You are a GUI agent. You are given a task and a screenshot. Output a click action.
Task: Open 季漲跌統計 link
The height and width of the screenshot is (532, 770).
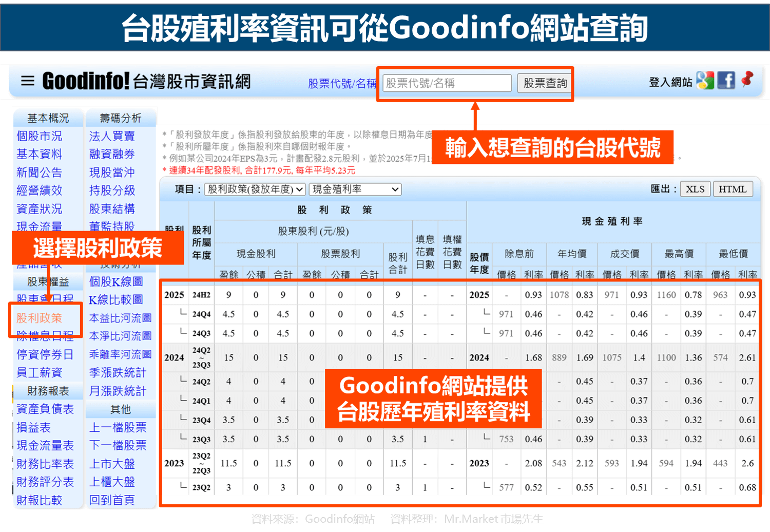118,372
